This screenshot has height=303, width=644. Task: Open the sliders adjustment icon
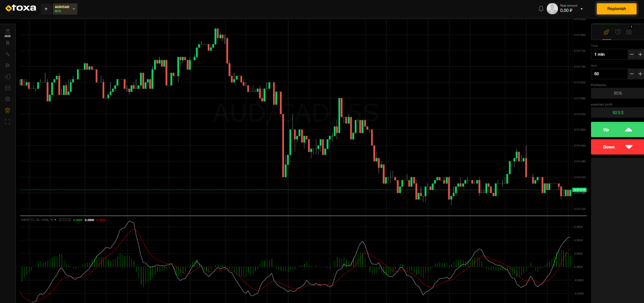point(7,65)
